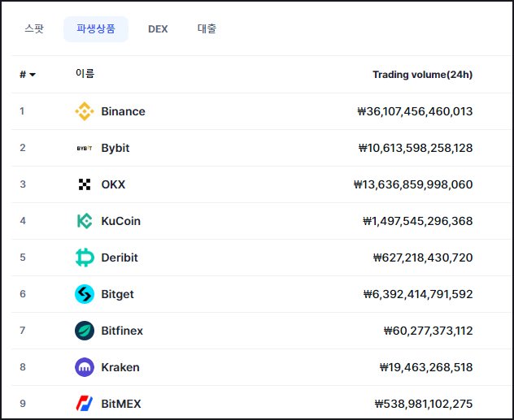Open the Deribit exchange link

tap(120, 258)
